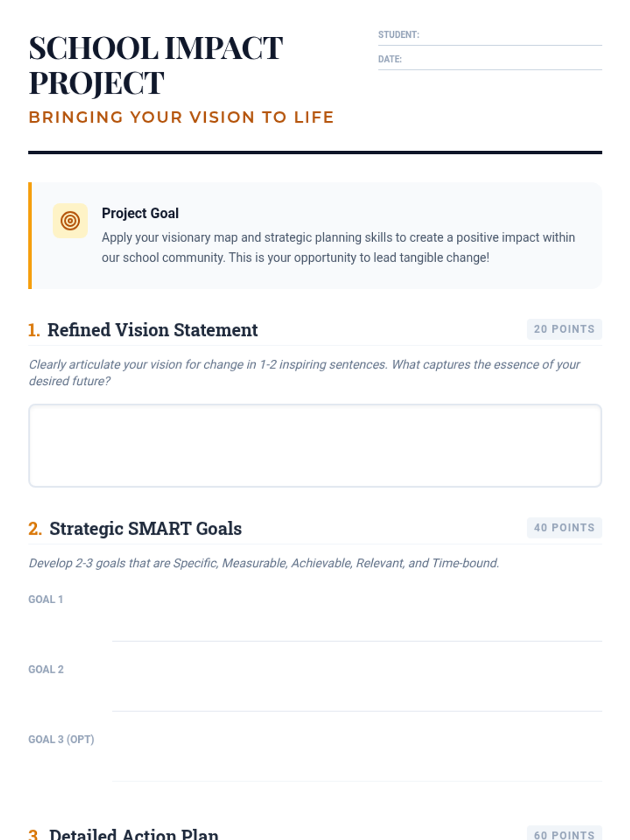Select the Refined Vision Statement heading
Viewport: 630px width, 840px height.
click(x=152, y=330)
